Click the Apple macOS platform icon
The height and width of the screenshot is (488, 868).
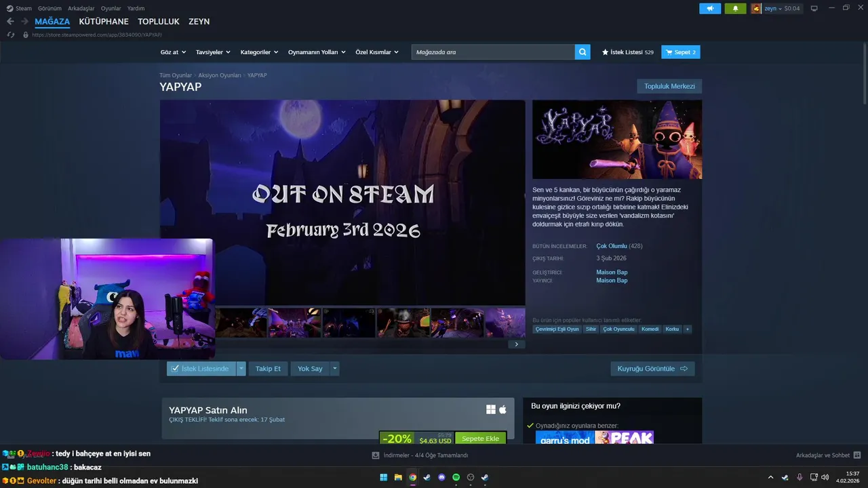pyautogui.click(x=503, y=409)
